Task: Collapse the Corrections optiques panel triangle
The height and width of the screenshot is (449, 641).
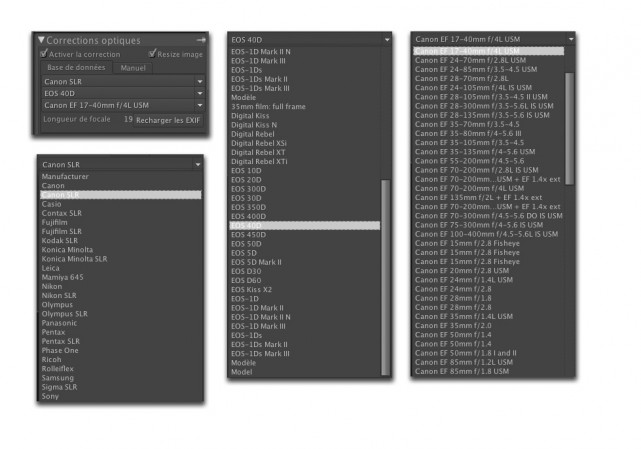Action: pyautogui.click(x=41, y=40)
